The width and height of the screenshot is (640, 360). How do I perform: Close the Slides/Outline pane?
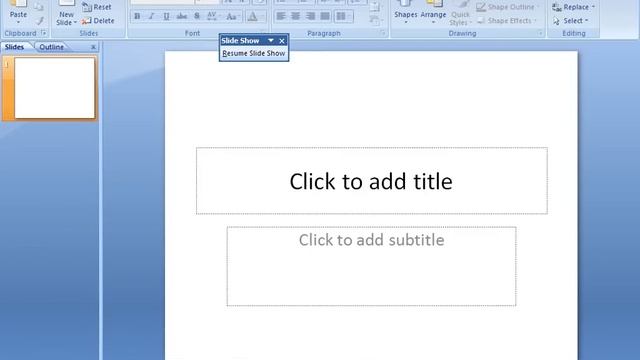tap(93, 47)
